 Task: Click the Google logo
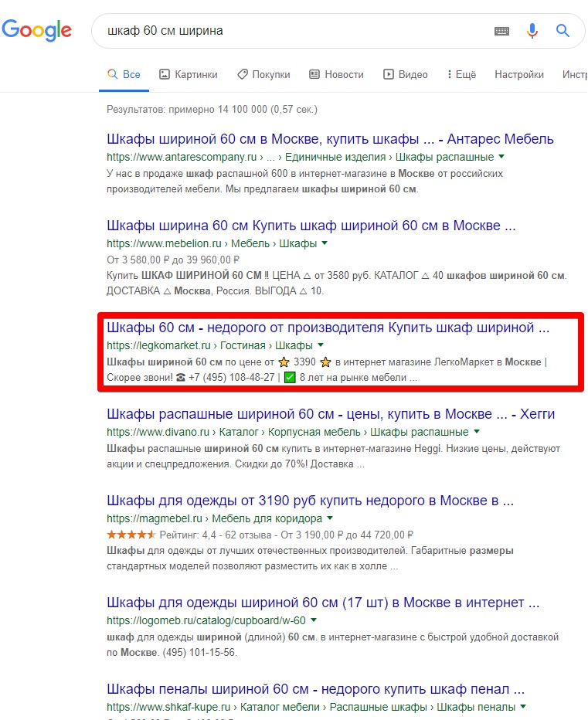[37, 30]
